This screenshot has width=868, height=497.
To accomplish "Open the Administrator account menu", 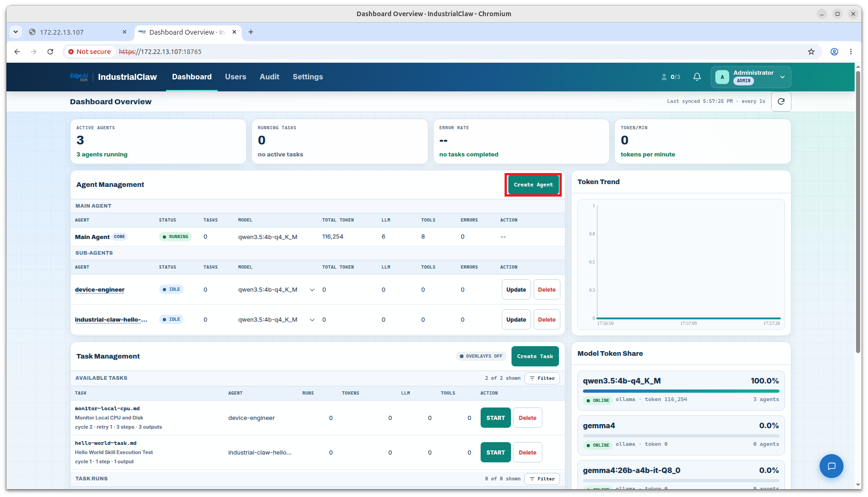I will click(751, 77).
